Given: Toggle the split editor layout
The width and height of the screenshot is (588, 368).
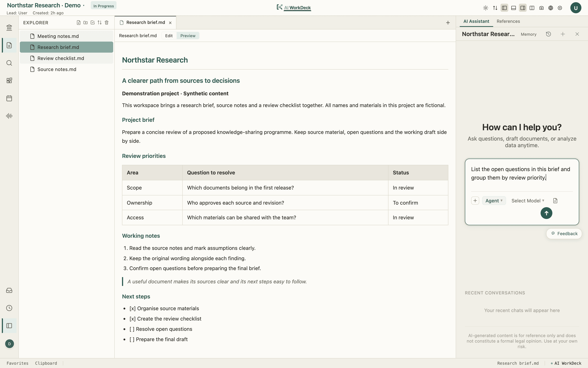Looking at the screenshot, I should (x=532, y=8).
